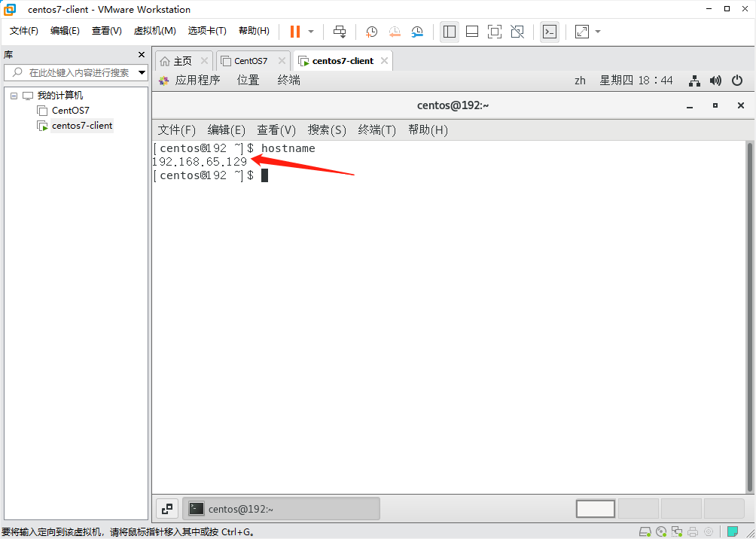Switch to the 主页 home tab
This screenshot has width=756, height=539.
click(183, 61)
